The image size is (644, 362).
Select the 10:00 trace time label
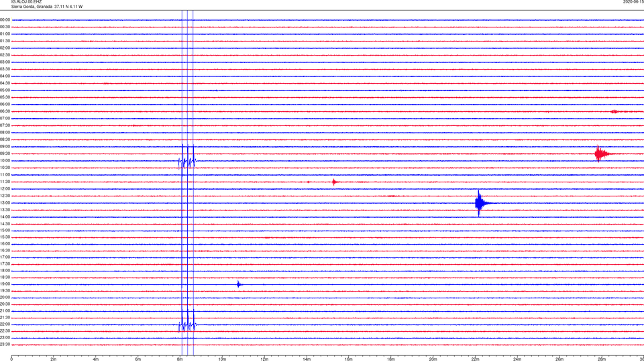tap(5, 160)
